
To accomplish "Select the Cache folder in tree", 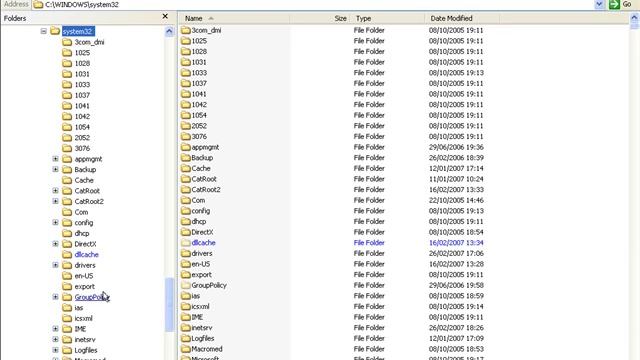I will [84, 180].
